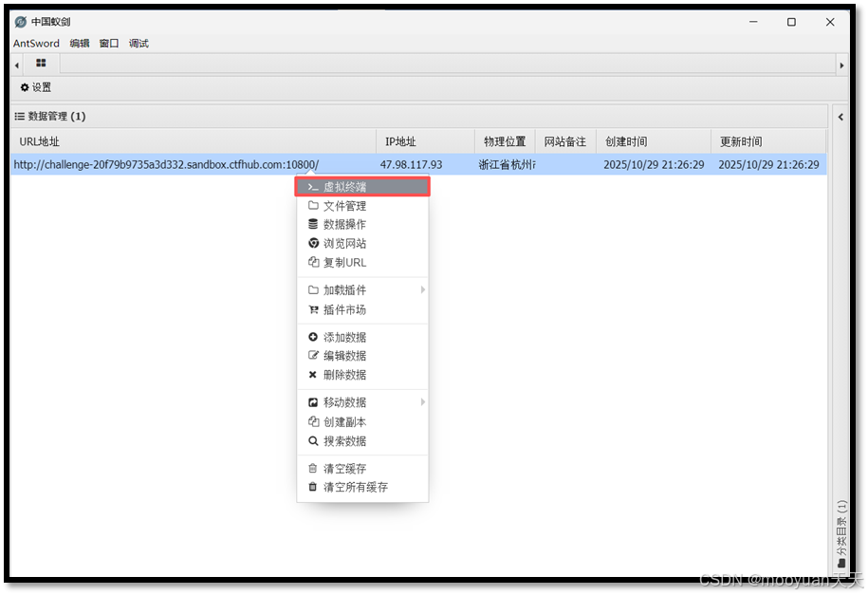868x595 pixels.
Task: Click the terminal icon beside 虚拟终端
Action: pyautogui.click(x=313, y=187)
